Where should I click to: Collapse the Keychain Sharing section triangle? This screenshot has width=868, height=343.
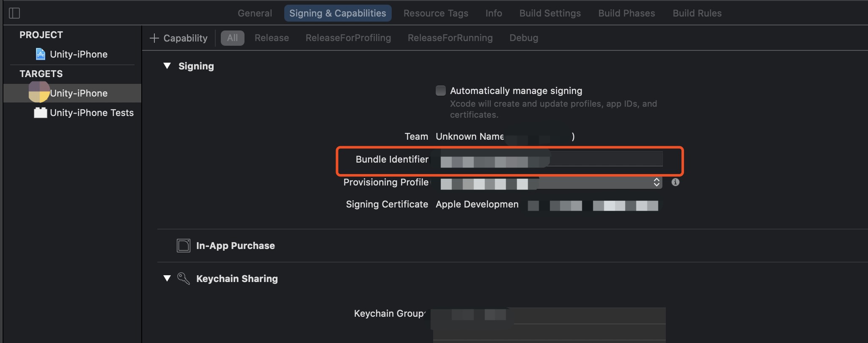coord(167,278)
